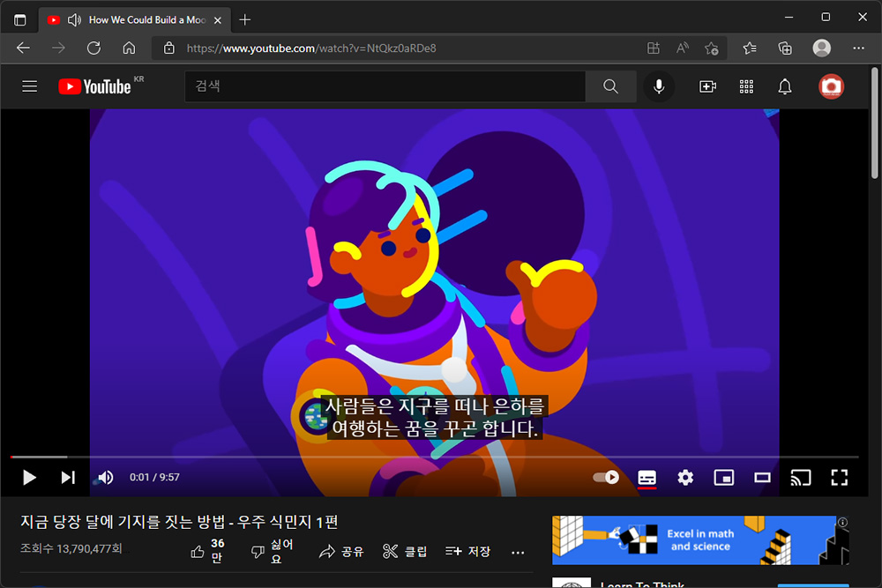
Task: Click the view count 조회수 13,790,477회
Action: pyautogui.click(x=71, y=548)
